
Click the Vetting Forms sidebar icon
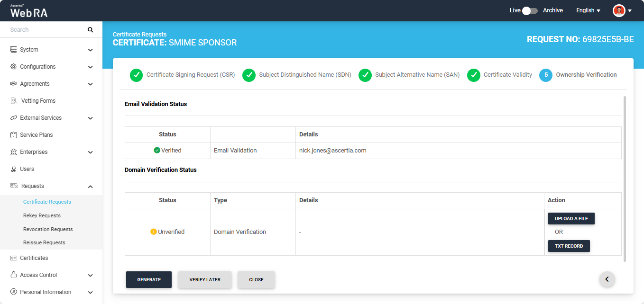coord(14,101)
